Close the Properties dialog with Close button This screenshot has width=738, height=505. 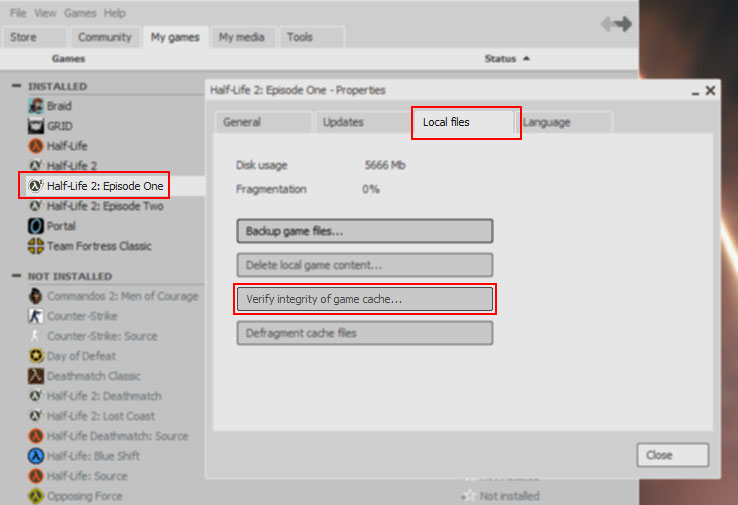[673, 455]
